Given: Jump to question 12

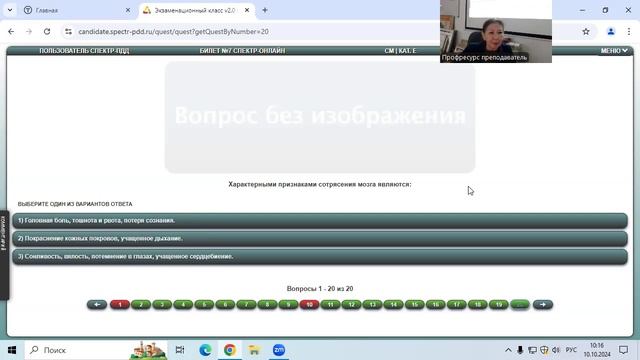Looking at the screenshot, I should [351, 304].
